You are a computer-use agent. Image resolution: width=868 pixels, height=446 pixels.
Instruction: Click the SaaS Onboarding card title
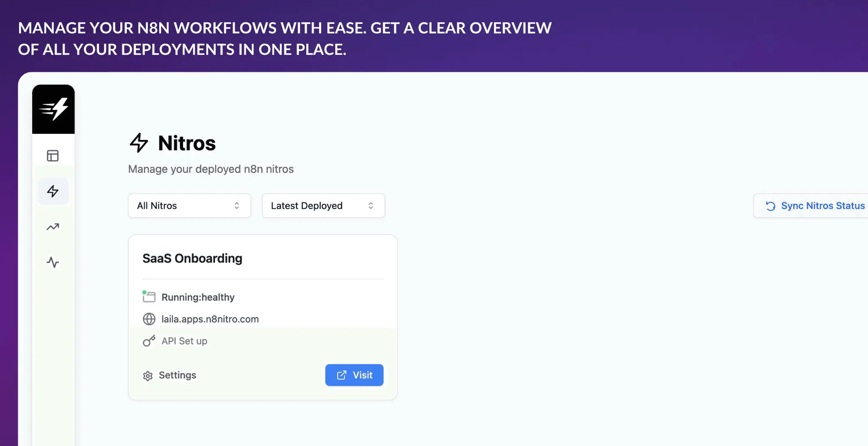click(192, 258)
